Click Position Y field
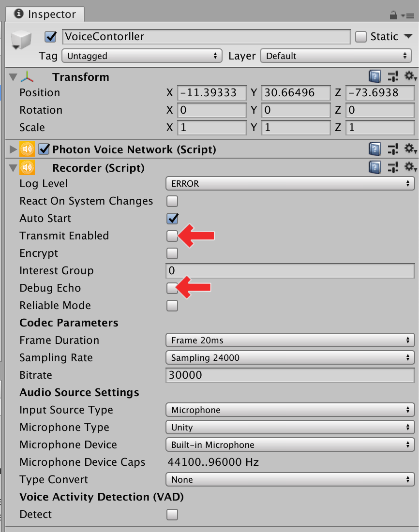The image size is (419, 532). [x=296, y=93]
